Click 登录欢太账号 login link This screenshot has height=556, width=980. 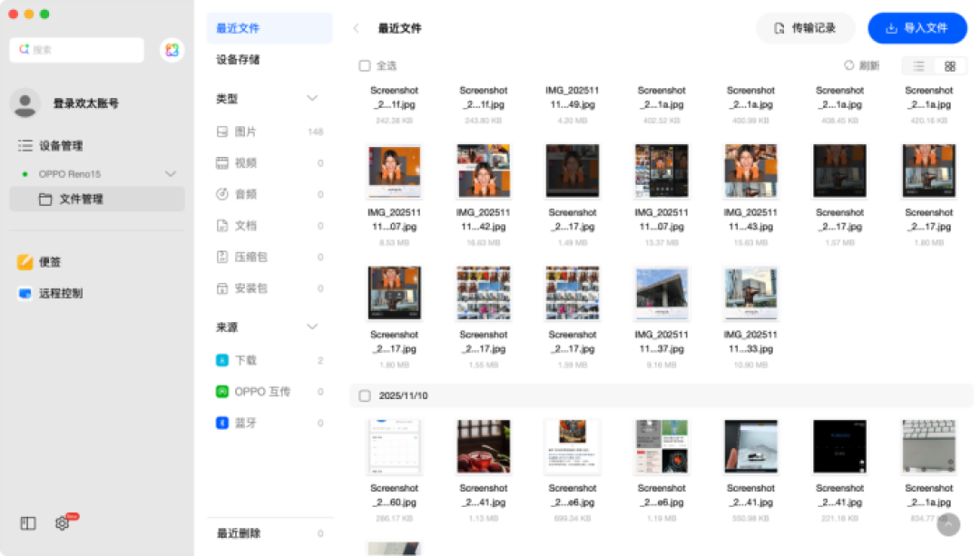[x=85, y=103]
